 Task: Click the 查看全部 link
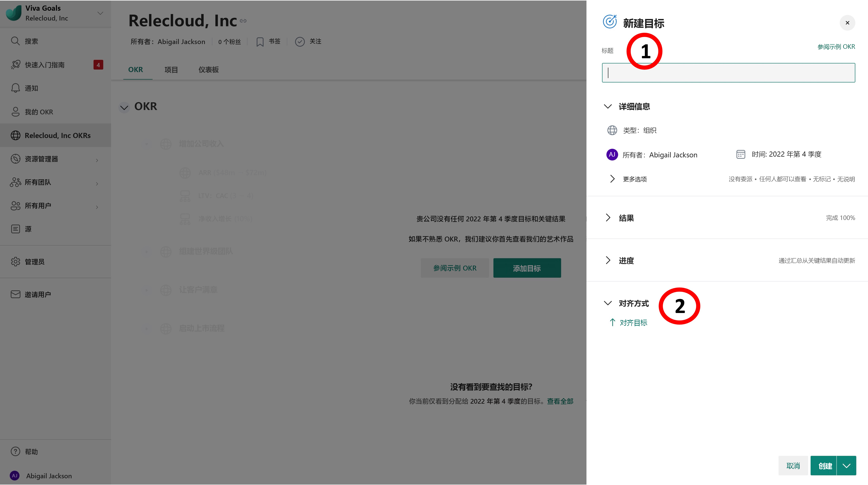(x=560, y=401)
